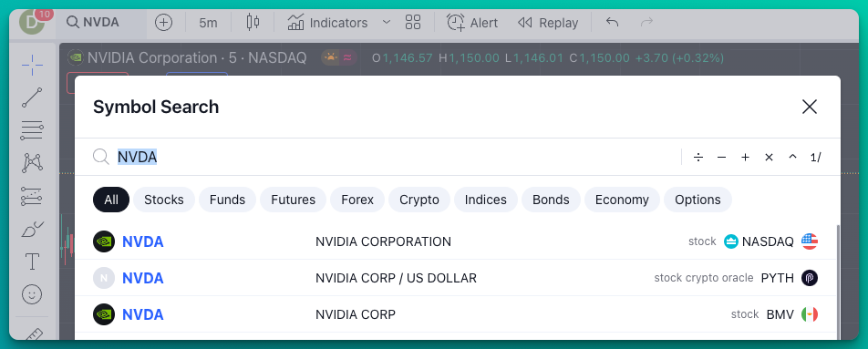868x349 pixels.
Task: Open the NVDA symbol search in the toolbar
Action: pyautogui.click(x=93, y=22)
